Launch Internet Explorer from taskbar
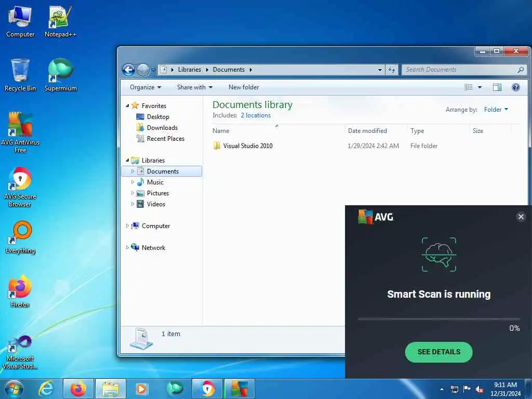Screen dimensions: 532x399 (46, 389)
